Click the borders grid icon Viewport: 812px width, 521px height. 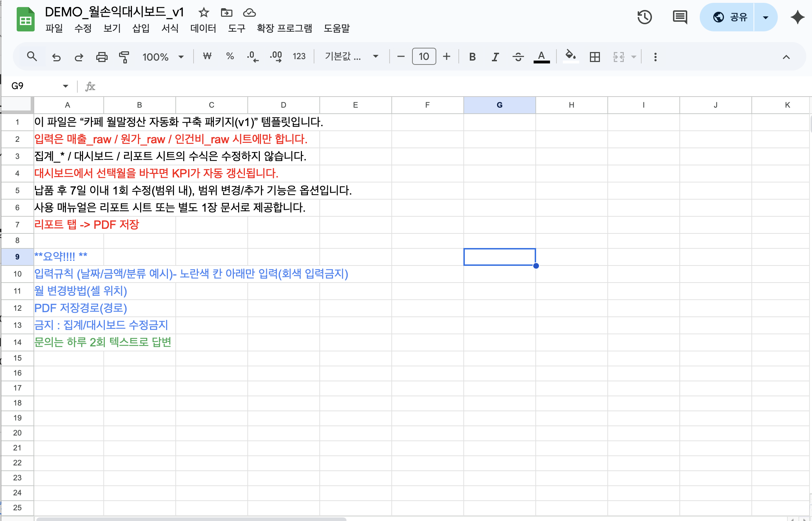coord(595,57)
